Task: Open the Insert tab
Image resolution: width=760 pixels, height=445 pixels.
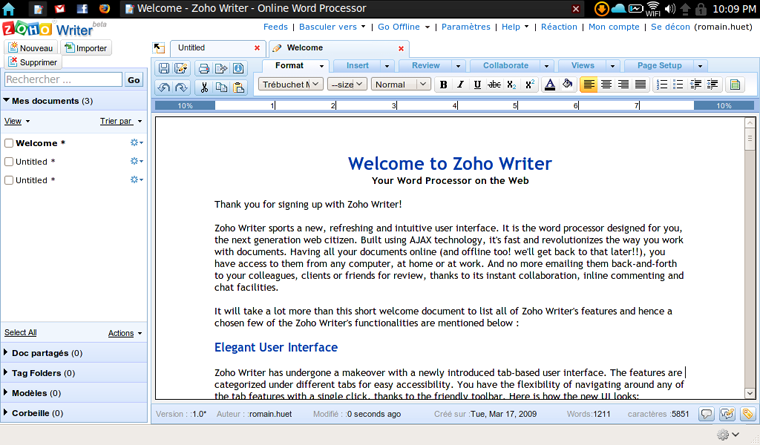Action: coord(357,65)
